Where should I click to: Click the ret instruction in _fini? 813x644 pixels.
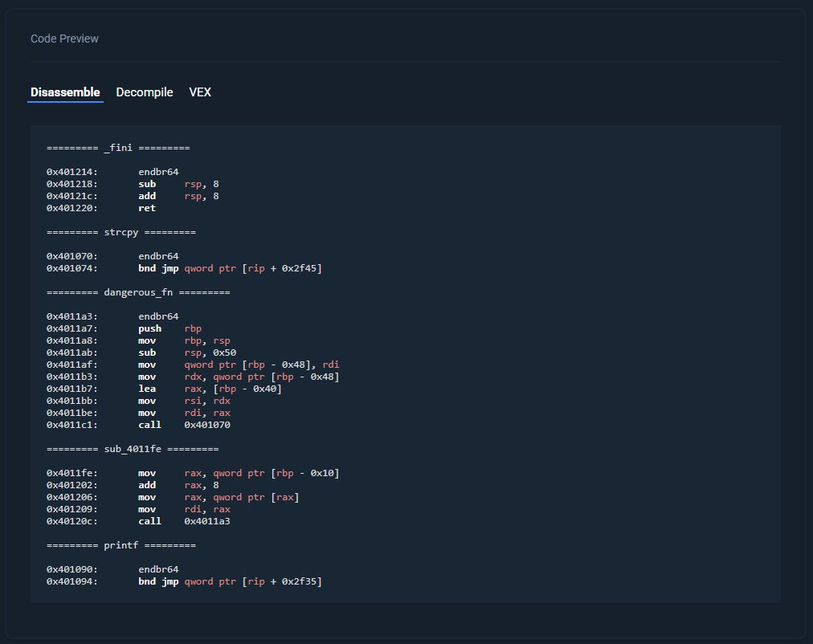(x=147, y=207)
